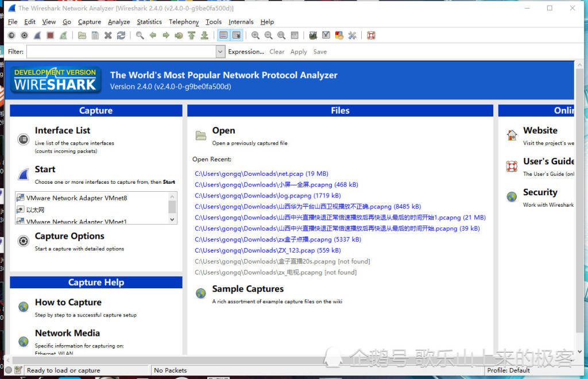588x379 pixels.
Task: Stop the running capture via red square icon
Action: pyautogui.click(x=51, y=35)
